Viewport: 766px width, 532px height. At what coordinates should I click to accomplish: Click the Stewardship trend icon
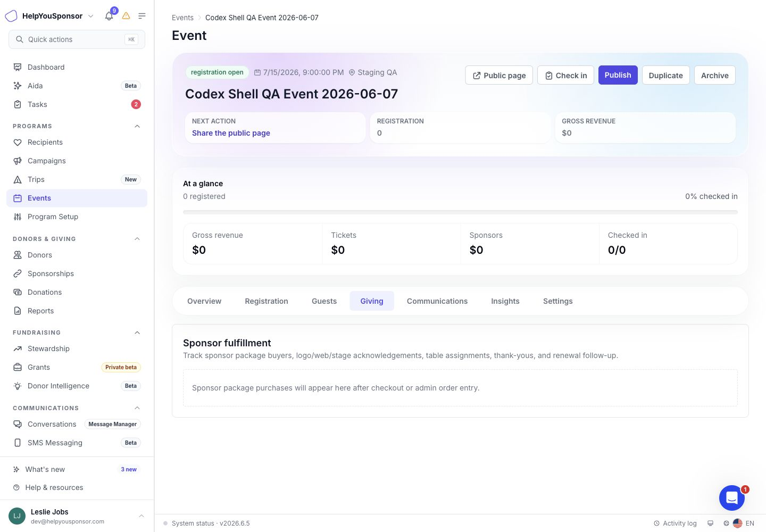[x=18, y=348]
